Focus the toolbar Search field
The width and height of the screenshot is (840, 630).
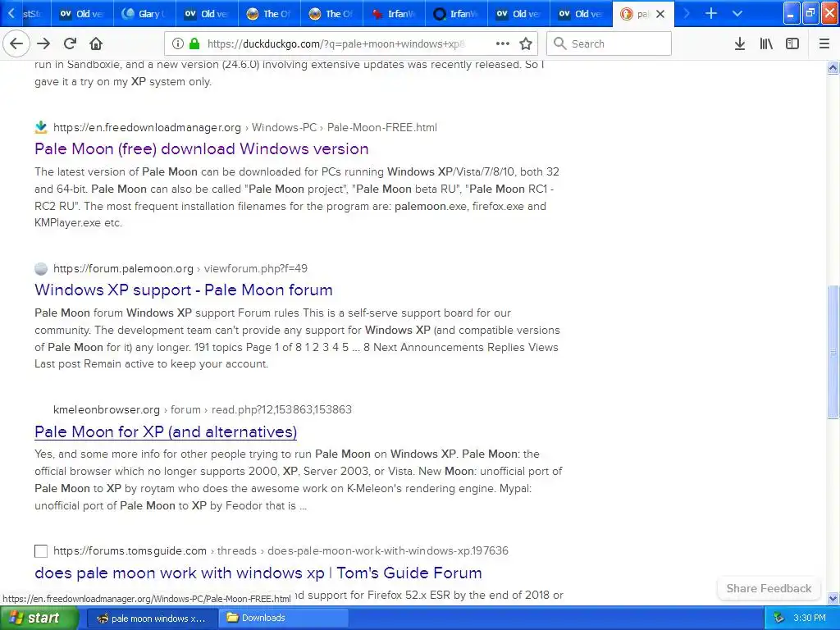click(609, 43)
